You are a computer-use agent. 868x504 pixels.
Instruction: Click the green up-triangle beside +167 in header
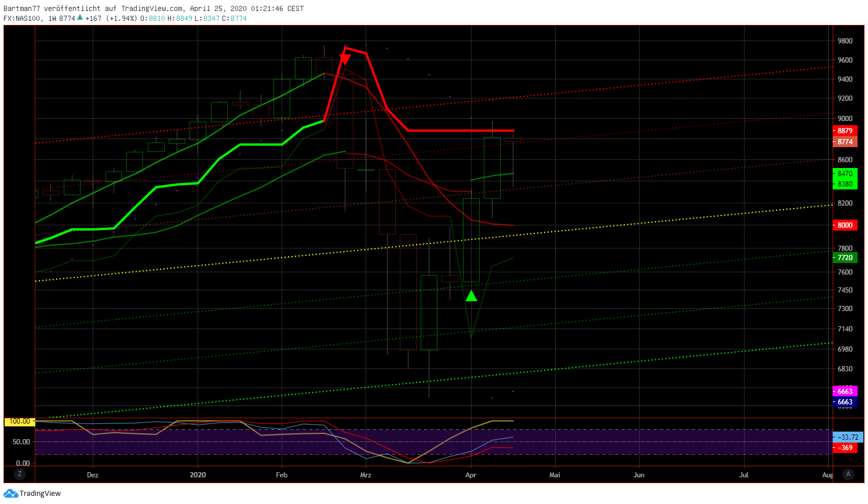tap(79, 18)
